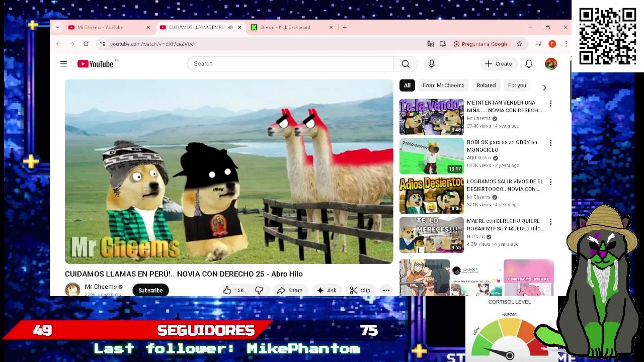Click 'Preguntar a Google' button

tap(480, 44)
